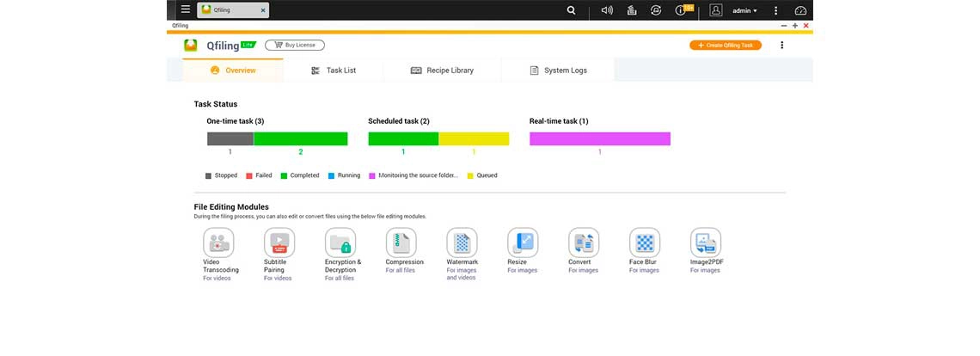Click the Qfiling logo icon
Screen dimensions: 980x356
click(x=191, y=45)
